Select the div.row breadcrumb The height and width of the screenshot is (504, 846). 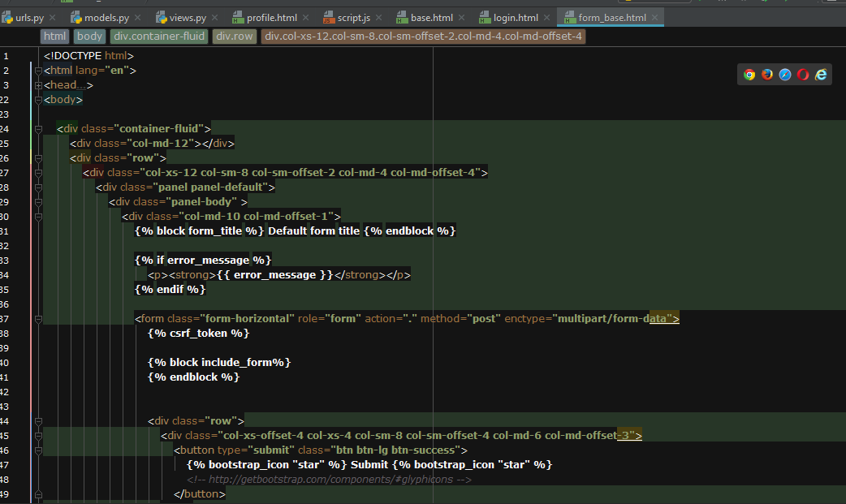pos(235,37)
